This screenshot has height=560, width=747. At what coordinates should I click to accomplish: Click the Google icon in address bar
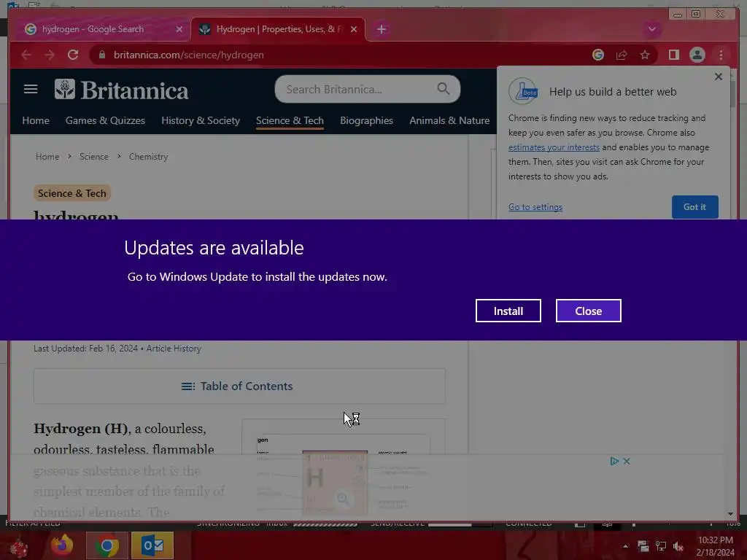pos(598,55)
